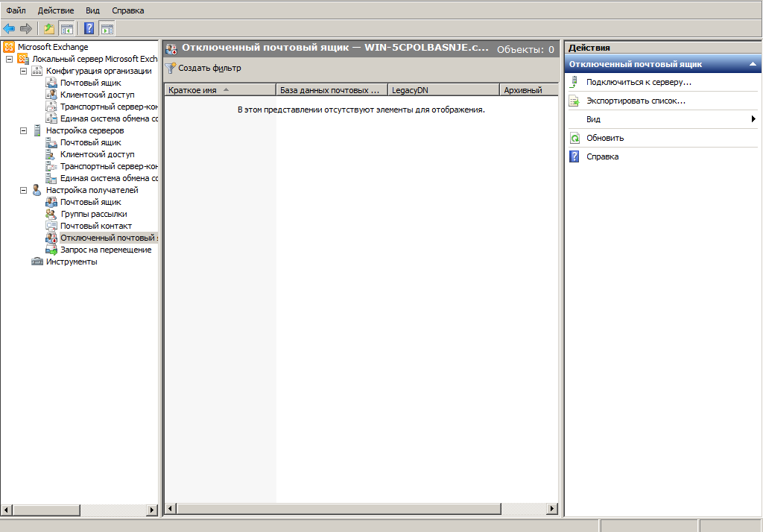Select Почтовый ящик under Настройка серверов

click(x=90, y=142)
